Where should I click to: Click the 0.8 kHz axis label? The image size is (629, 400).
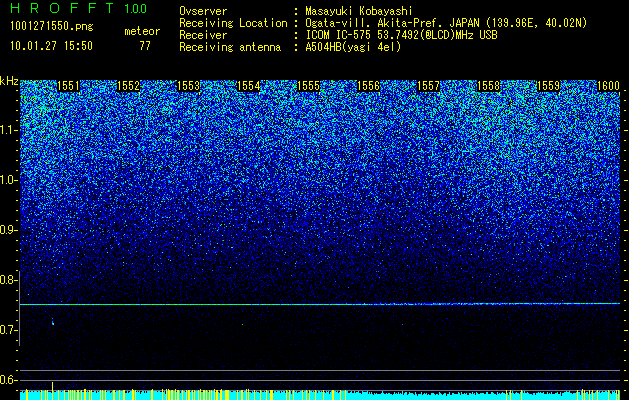(9, 280)
